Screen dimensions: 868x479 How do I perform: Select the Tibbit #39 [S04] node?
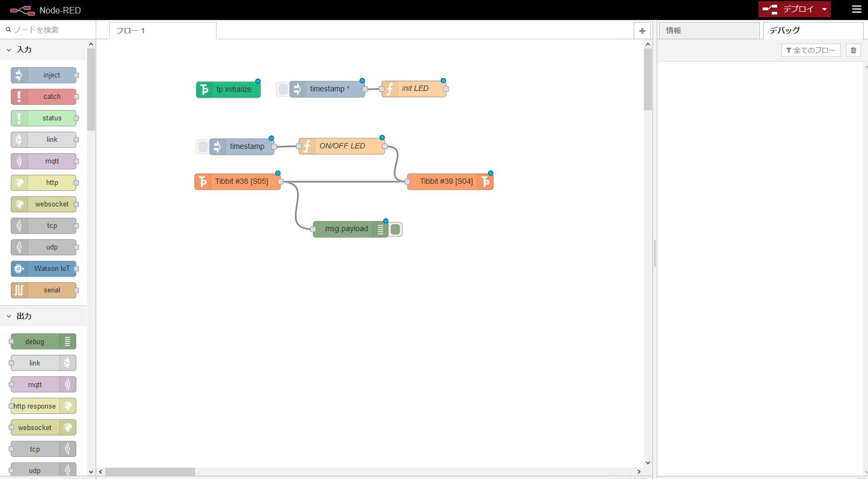[x=450, y=182]
